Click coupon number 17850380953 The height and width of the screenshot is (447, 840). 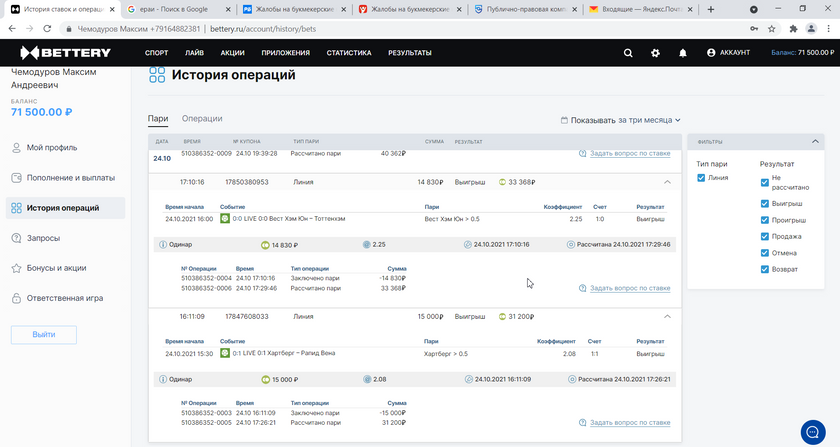(x=246, y=182)
